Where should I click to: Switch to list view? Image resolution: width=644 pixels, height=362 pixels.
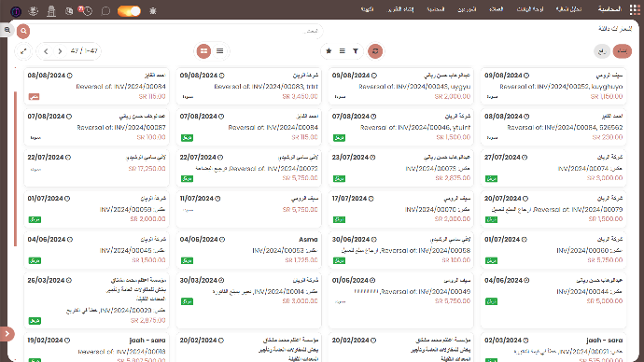coord(219,51)
